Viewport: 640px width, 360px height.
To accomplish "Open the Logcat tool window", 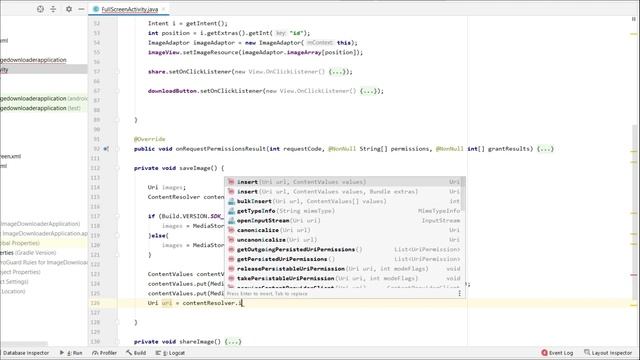I will pos(170,353).
